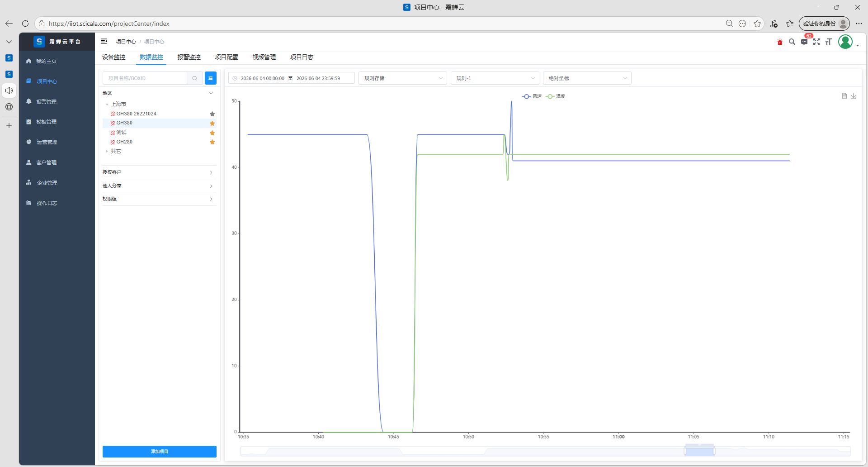Switch to 项目日志 tab
Viewport: 868px width, 467px height.
tap(302, 57)
